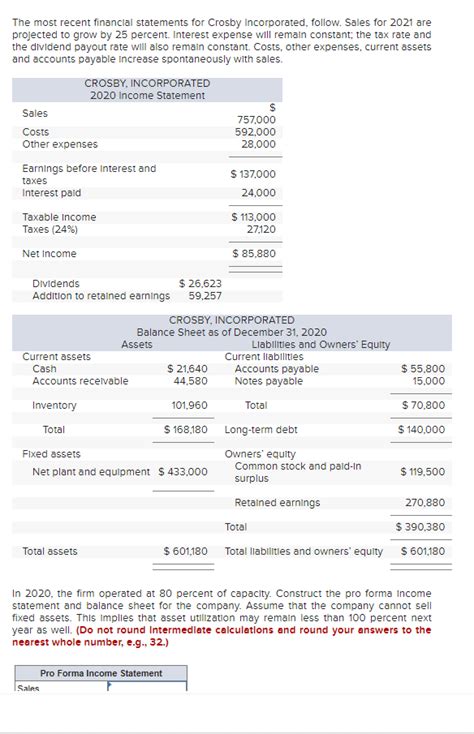Click the Accounts payable value $55,800
The width and height of the screenshot is (474, 734).
(x=423, y=369)
